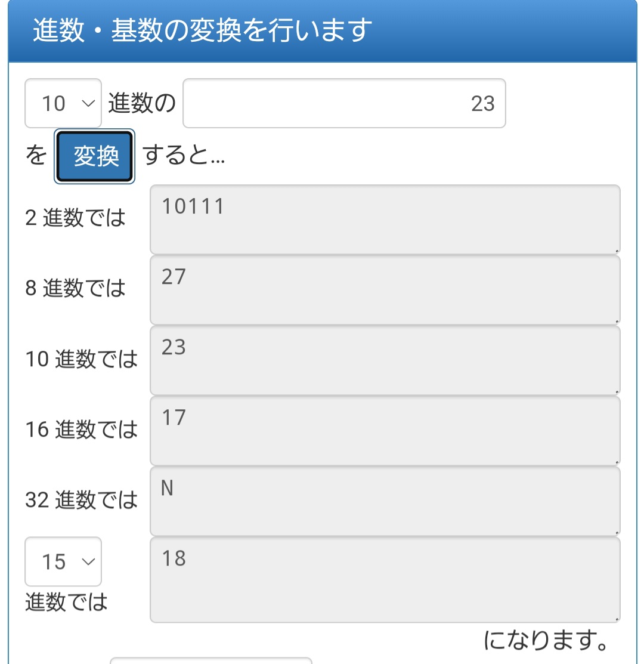
Task: Select the octal result box showing 27
Action: (385, 290)
